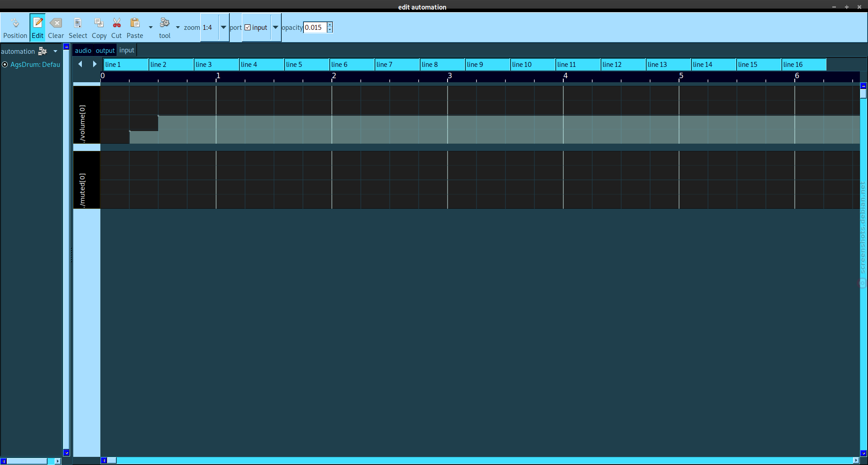
Task: Select the AgsDrum: Default radio button
Action: click(5, 65)
